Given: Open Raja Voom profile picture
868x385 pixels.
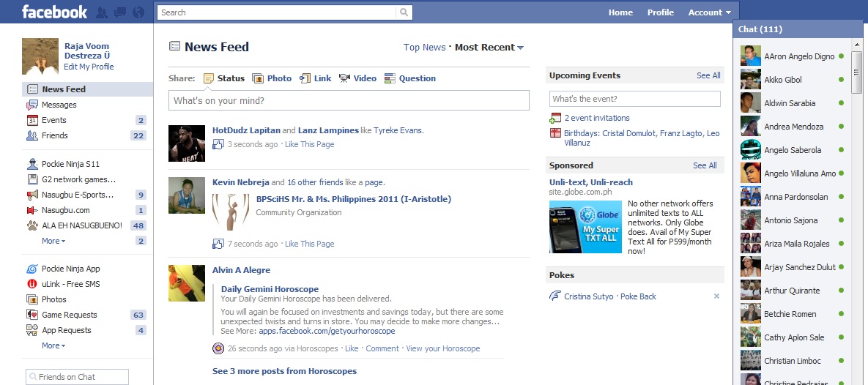Looking at the screenshot, I should pyautogui.click(x=40, y=56).
